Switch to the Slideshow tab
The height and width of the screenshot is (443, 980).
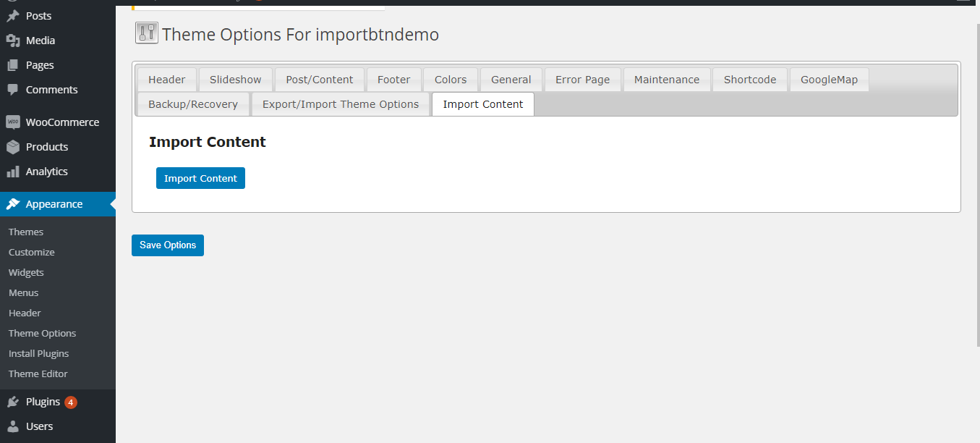[236, 80]
